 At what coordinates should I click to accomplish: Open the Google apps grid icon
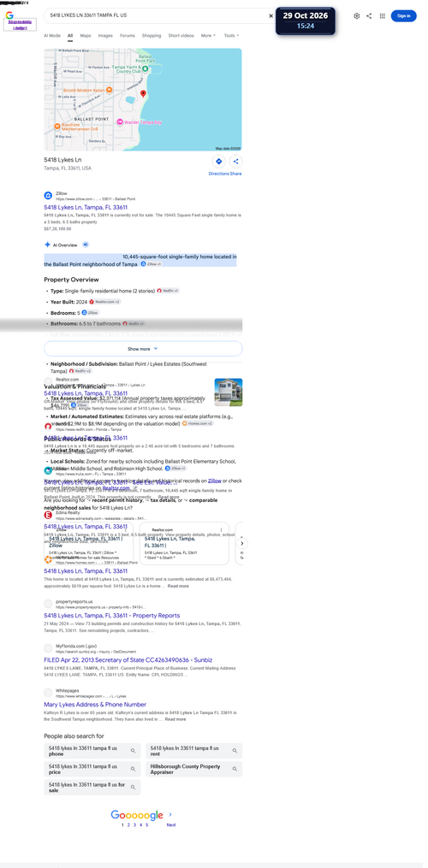click(383, 16)
